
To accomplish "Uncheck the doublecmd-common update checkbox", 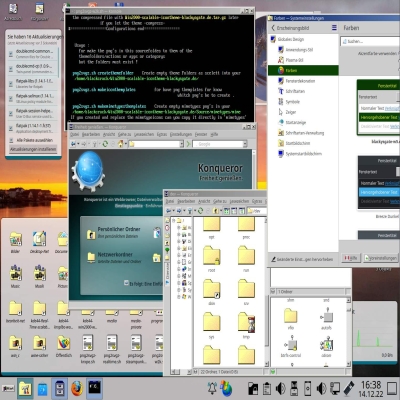I will pos(11,53).
